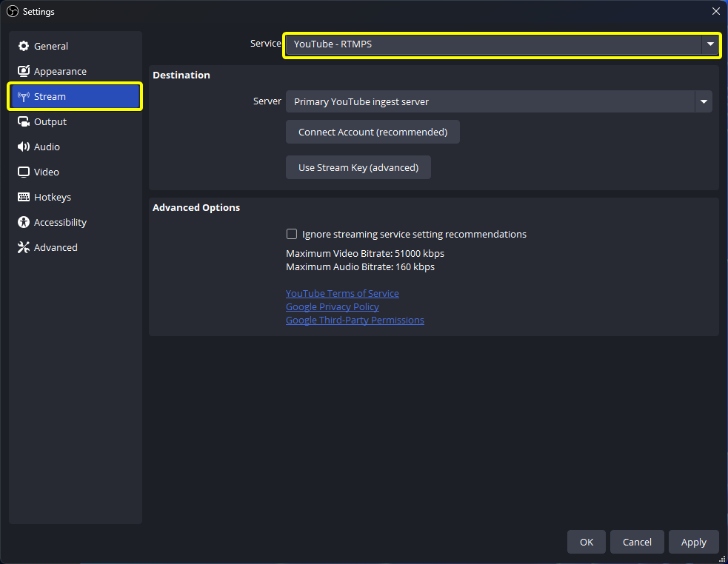Click the Service dropdown arrow
The height and width of the screenshot is (564, 728).
point(710,44)
